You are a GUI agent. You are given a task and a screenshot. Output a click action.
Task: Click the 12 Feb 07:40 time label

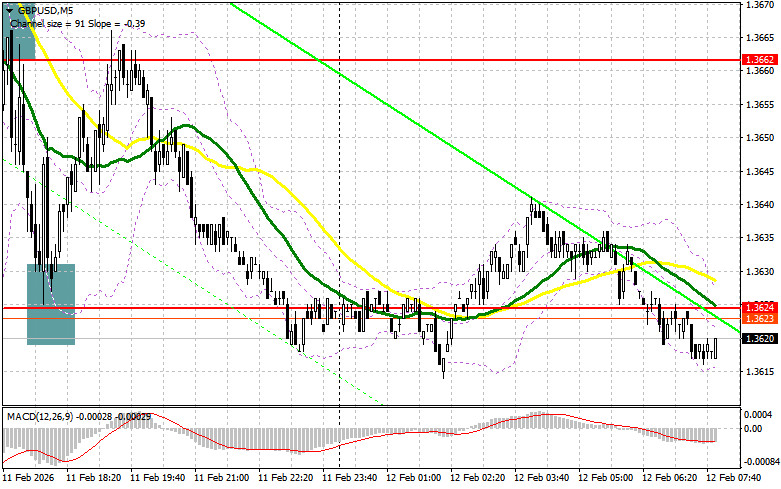pos(734,478)
